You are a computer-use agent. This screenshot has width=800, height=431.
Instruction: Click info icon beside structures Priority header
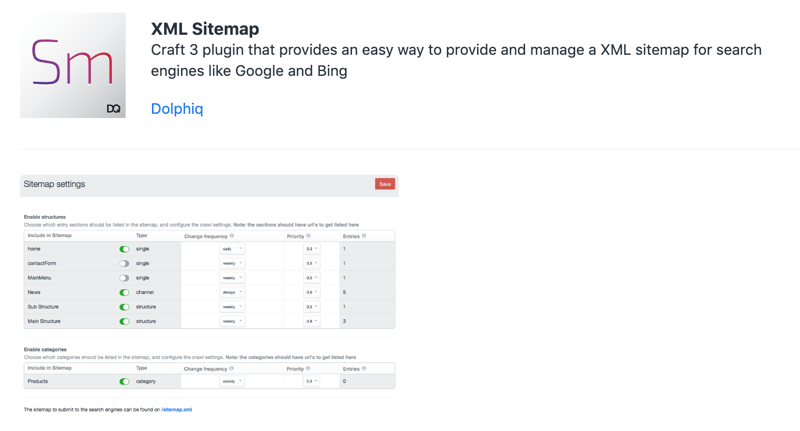(308, 236)
